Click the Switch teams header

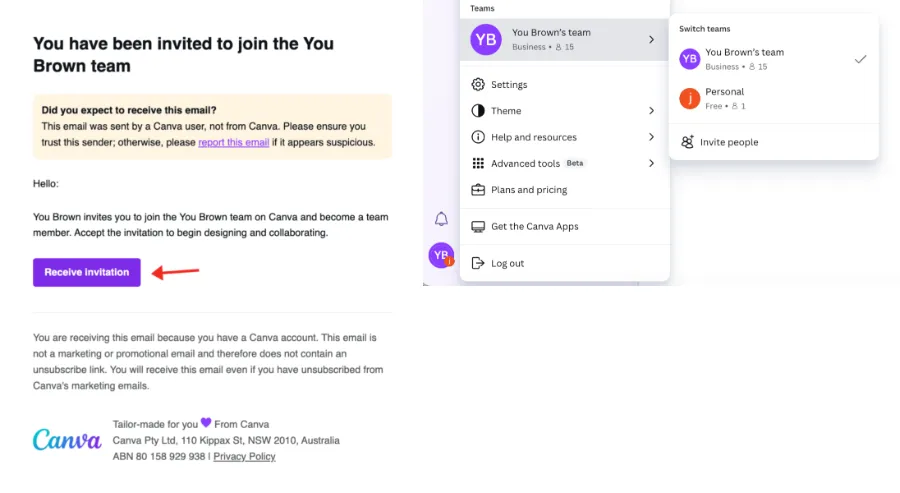(x=705, y=29)
